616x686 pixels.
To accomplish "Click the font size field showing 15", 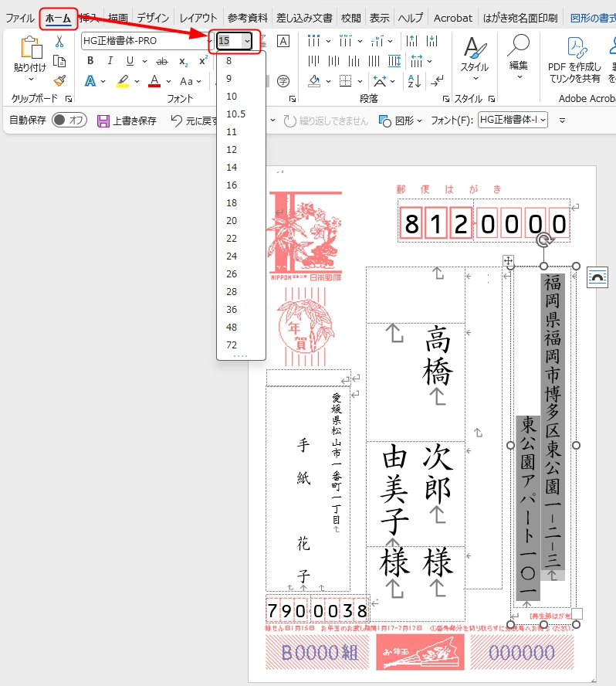I will pyautogui.click(x=230, y=41).
